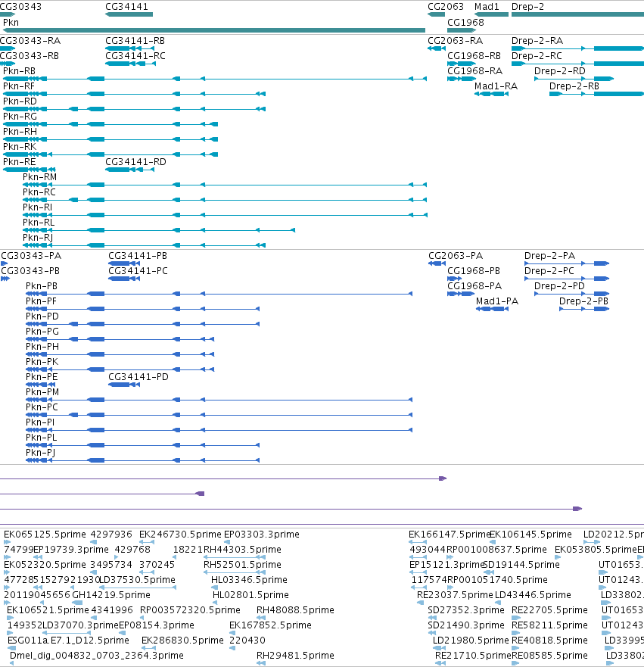Open protein CG34141-PD label
Viewport: 644px width, 667px height.
[x=138, y=376]
